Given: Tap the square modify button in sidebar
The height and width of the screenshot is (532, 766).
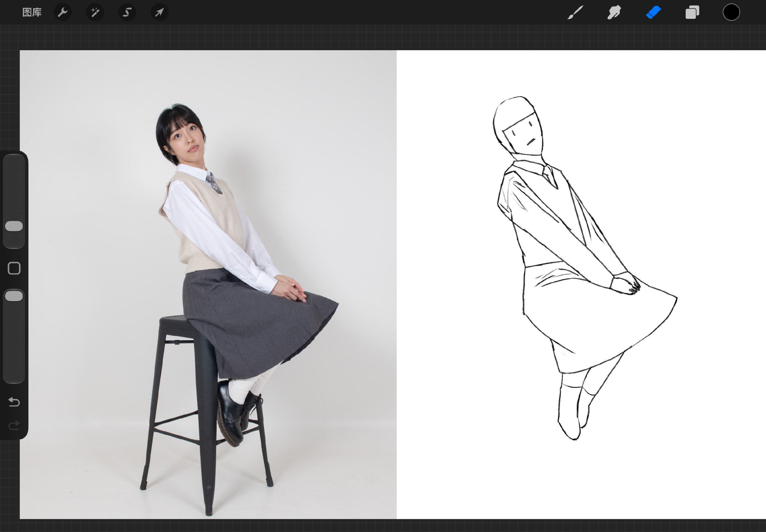Looking at the screenshot, I should click(14, 268).
